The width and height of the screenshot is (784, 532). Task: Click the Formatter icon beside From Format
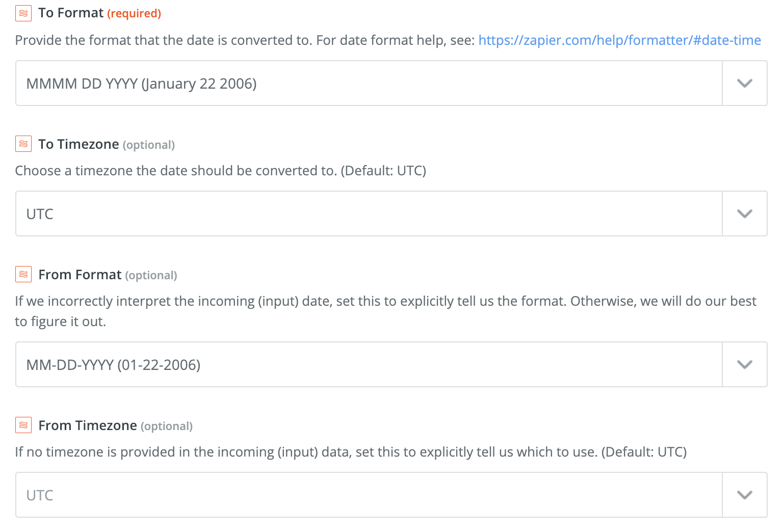click(x=23, y=275)
